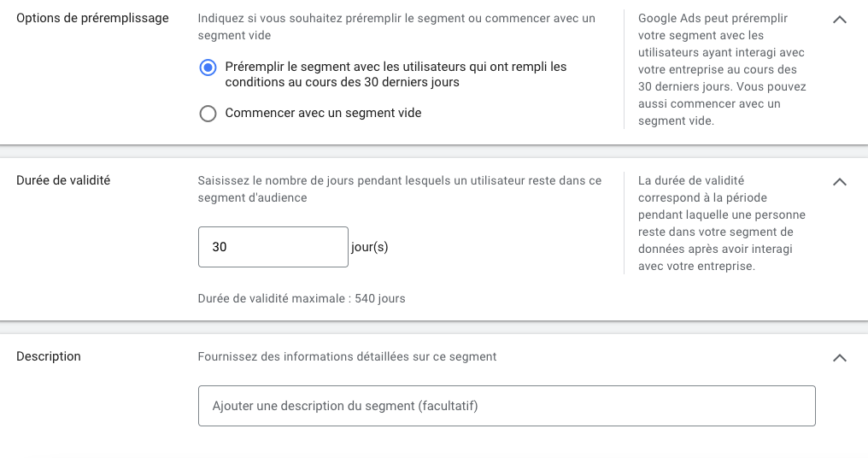The image size is (868, 458).
Task: Click 'Fournissez des informations détaillées sur ce segment'
Action: (347, 356)
